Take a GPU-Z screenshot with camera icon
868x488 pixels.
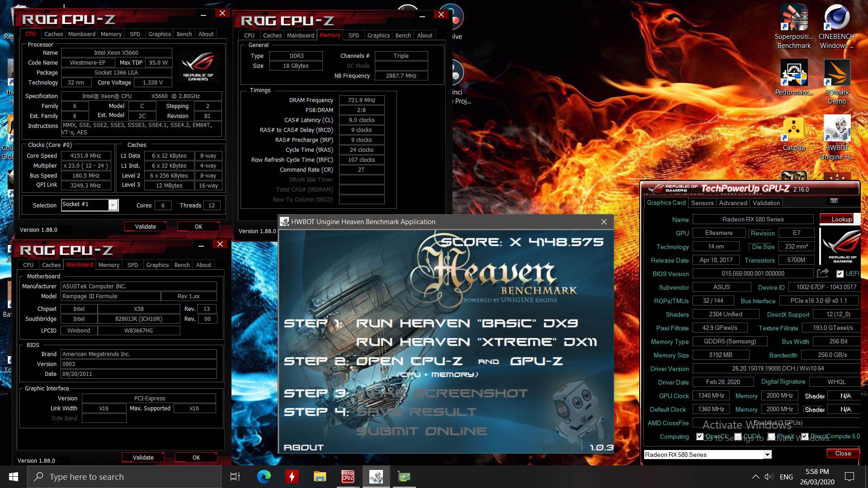point(834,201)
